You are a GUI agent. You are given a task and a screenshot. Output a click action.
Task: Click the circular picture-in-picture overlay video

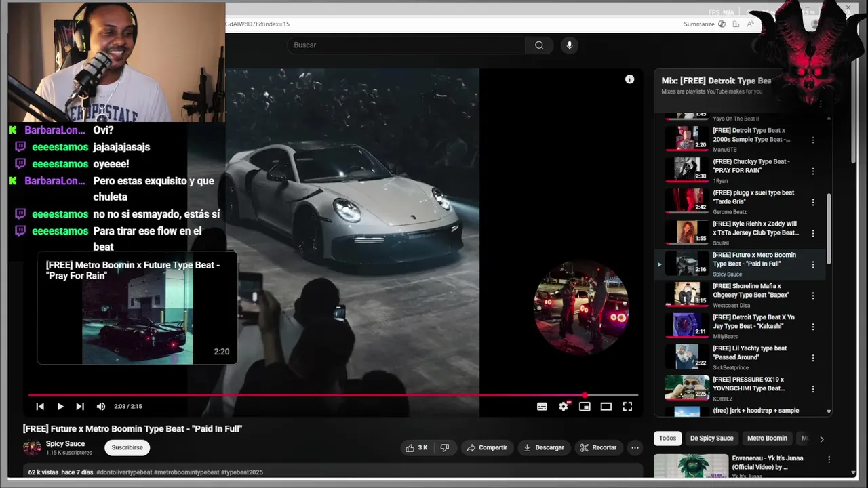(581, 307)
